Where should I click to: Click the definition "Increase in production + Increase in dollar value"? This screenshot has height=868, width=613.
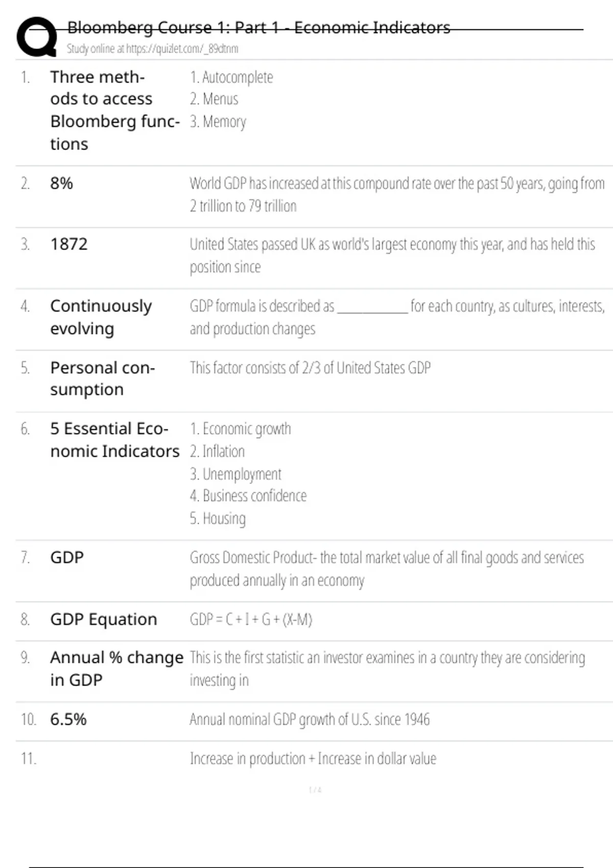[313, 759]
